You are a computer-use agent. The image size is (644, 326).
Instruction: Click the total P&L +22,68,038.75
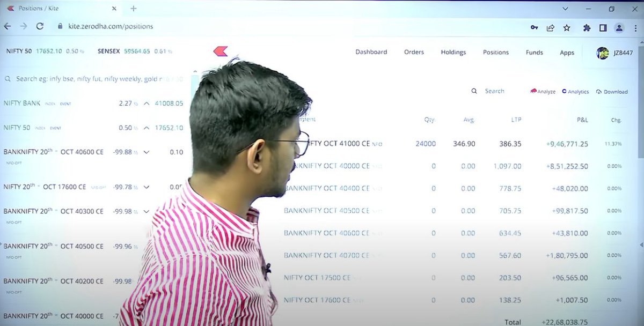tap(565, 322)
